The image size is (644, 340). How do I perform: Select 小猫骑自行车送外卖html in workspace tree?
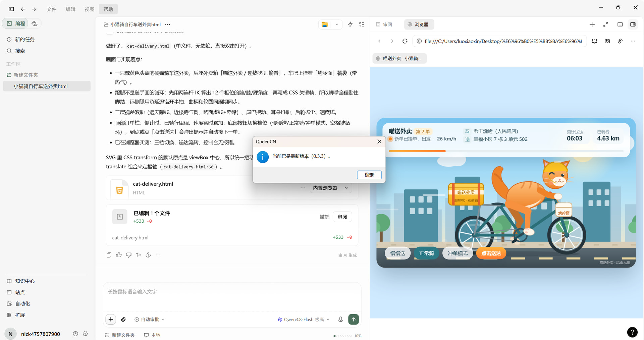click(x=47, y=86)
